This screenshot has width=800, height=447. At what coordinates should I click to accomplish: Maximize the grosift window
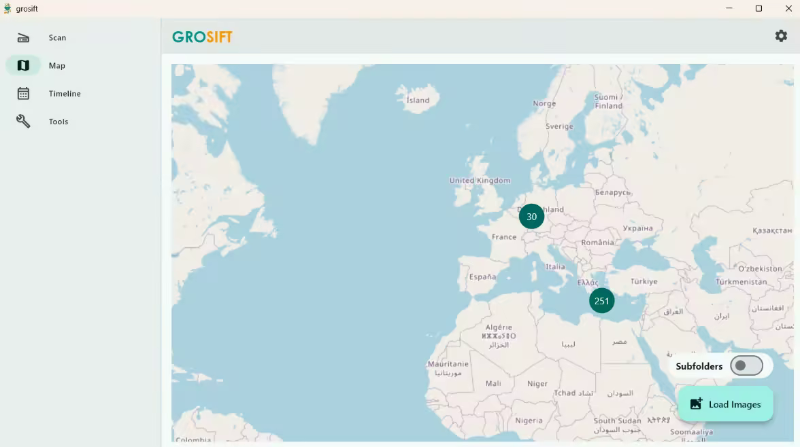click(758, 8)
